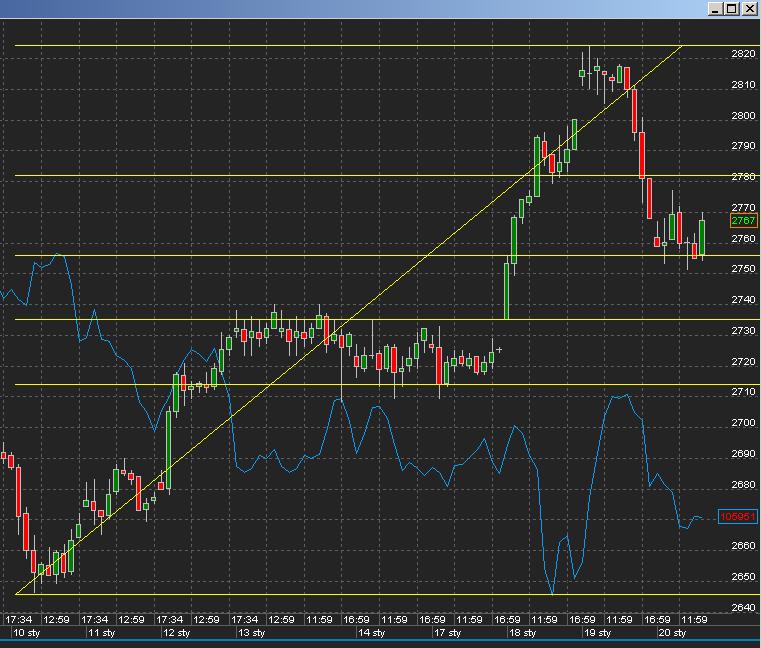Click the red 105951 indicator value tag
Image resolution: width=761 pixels, height=648 pixels.
(x=737, y=516)
